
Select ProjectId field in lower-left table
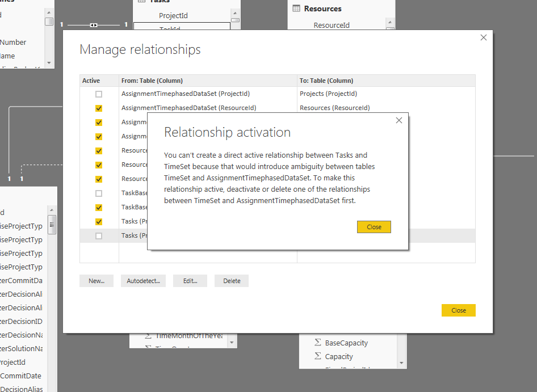coord(12,362)
